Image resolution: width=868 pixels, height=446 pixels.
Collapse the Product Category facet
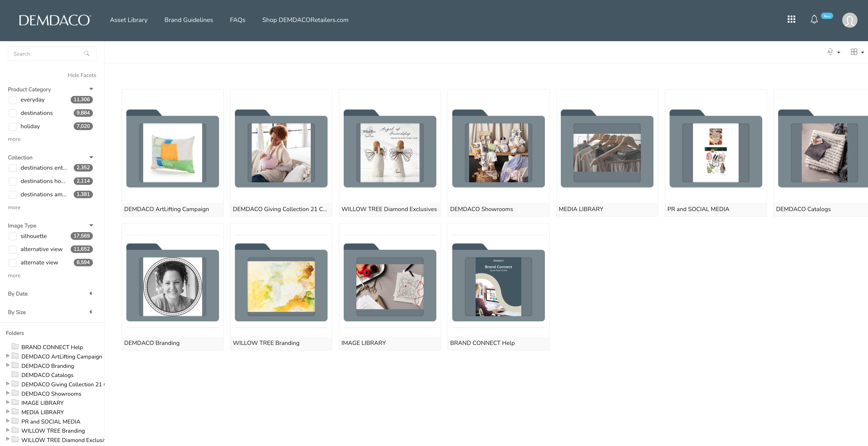(x=91, y=89)
